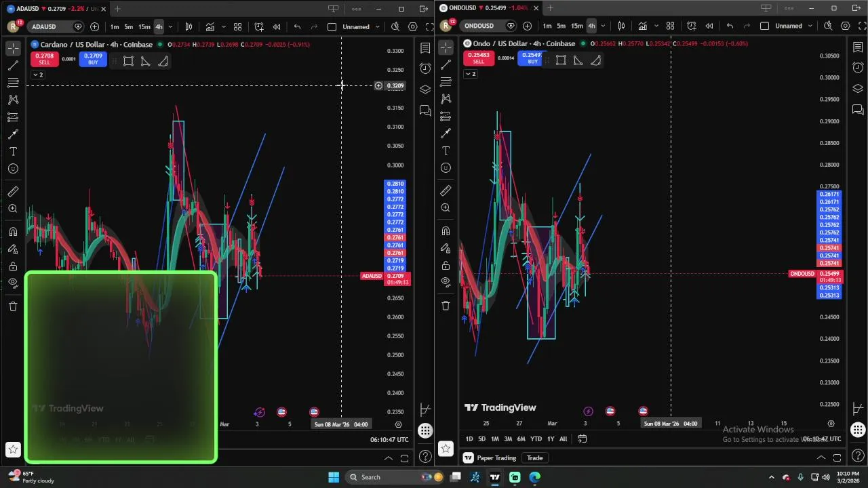
Task: Select the trend line tool in ADAUSD window
Action: 13,66
